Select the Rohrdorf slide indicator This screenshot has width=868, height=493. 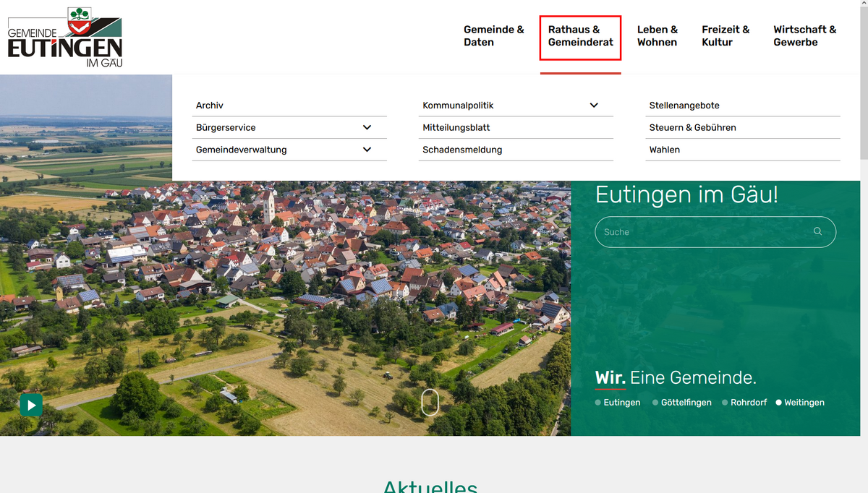click(744, 403)
